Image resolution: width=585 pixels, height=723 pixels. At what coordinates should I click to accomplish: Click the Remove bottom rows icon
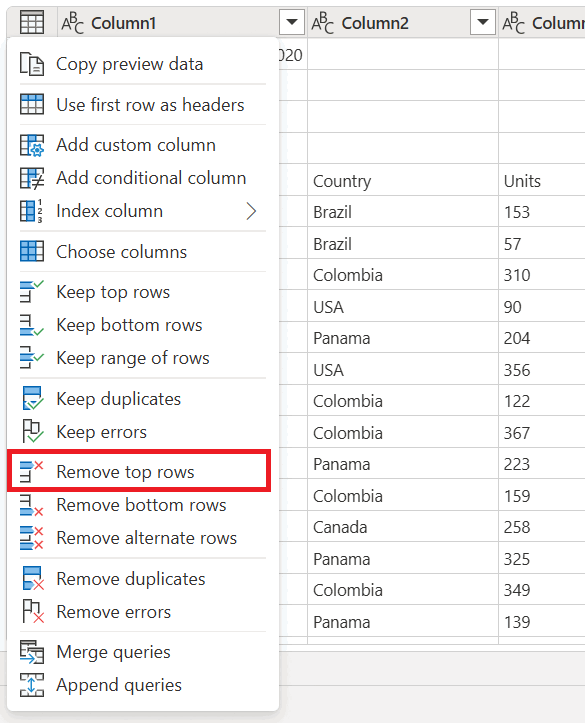click(x=32, y=505)
